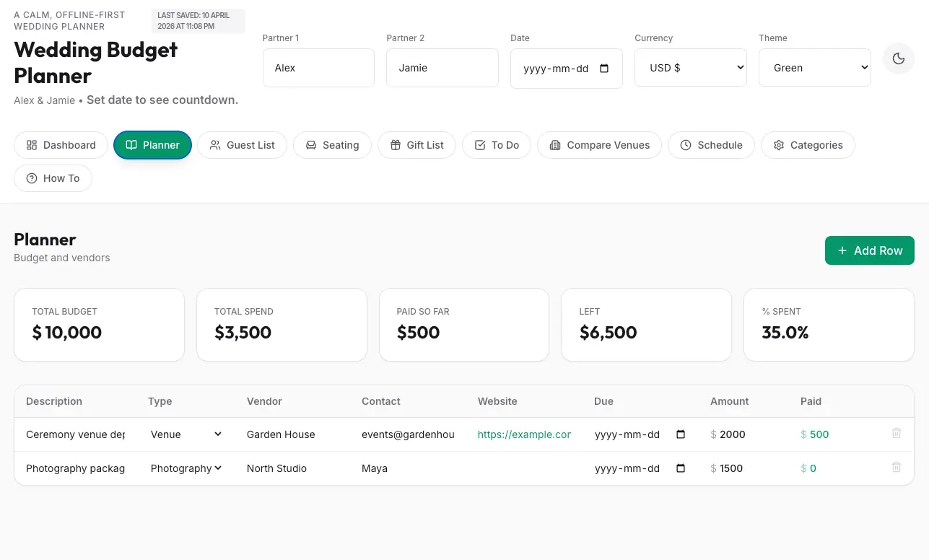Toggle dark mode with the moon icon

(898, 59)
